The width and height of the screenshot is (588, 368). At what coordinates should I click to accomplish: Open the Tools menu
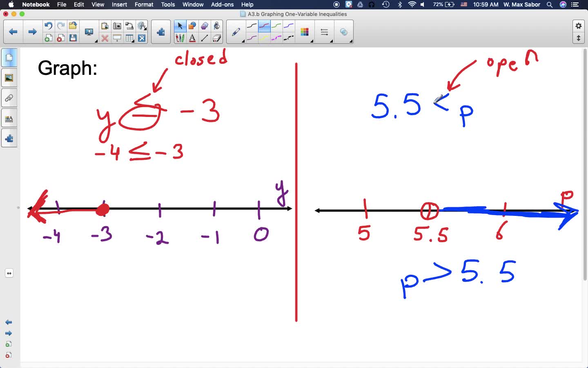pyautogui.click(x=168, y=4)
